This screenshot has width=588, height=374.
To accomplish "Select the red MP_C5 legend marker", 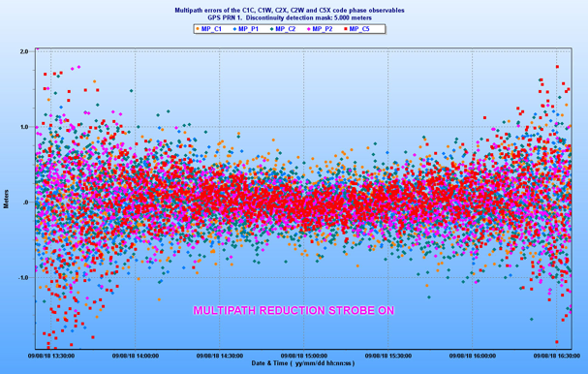I will [x=345, y=29].
